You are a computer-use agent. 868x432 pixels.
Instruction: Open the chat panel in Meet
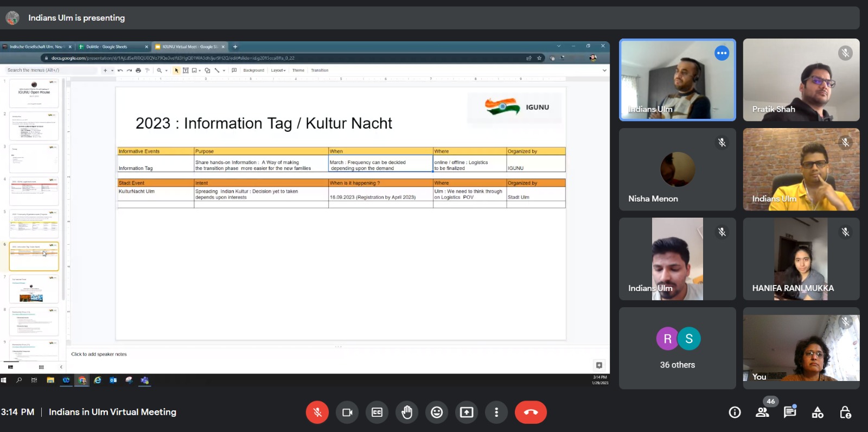pos(790,412)
